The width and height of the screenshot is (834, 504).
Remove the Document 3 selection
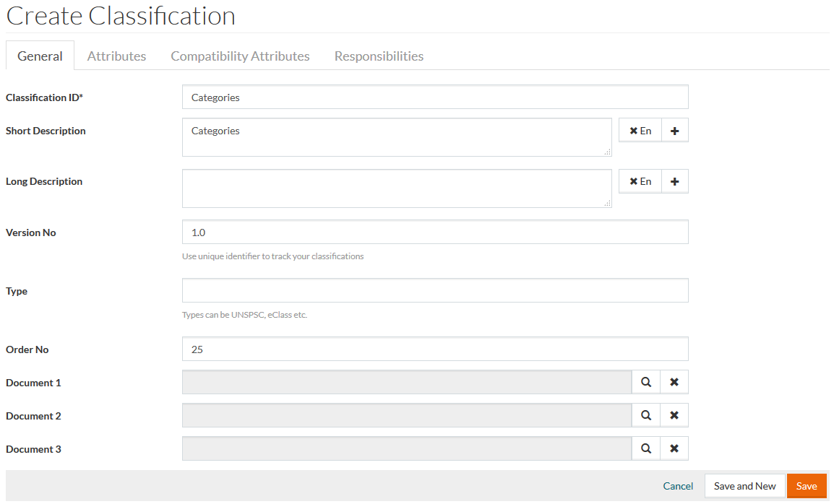click(x=674, y=448)
